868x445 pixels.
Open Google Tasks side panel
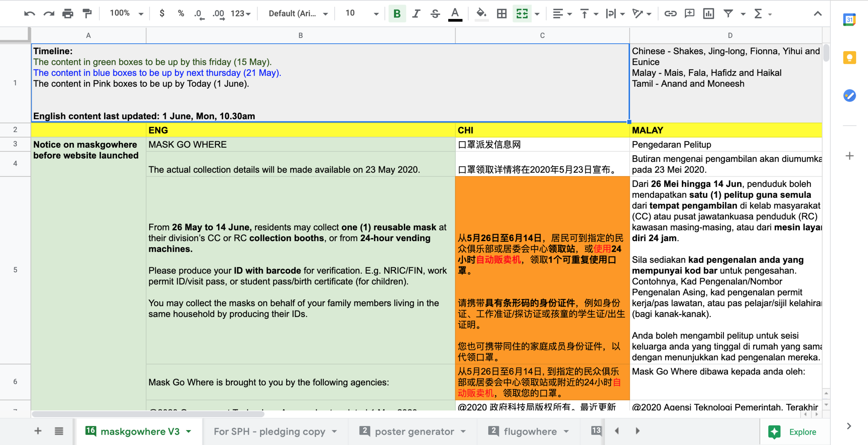coord(849,95)
